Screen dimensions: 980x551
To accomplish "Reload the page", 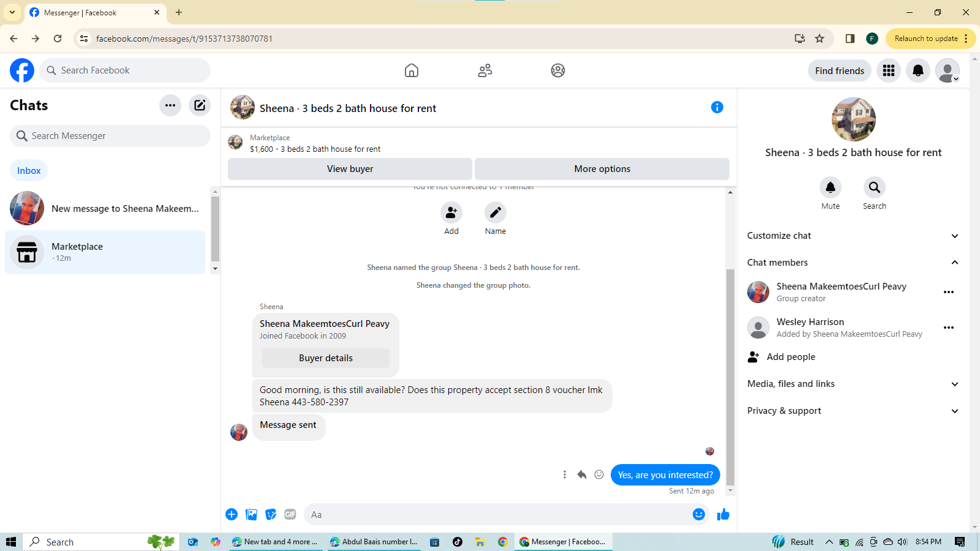I will pos(58,39).
